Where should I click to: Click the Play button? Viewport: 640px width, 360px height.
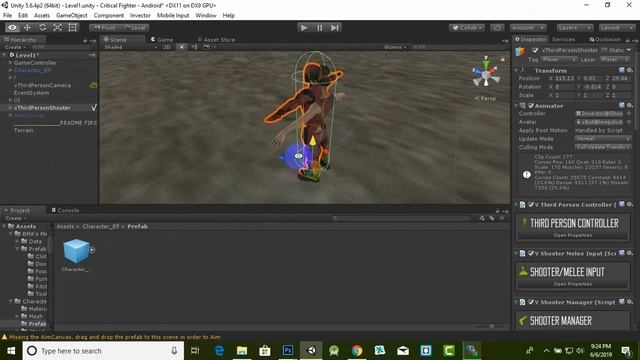coord(304,28)
